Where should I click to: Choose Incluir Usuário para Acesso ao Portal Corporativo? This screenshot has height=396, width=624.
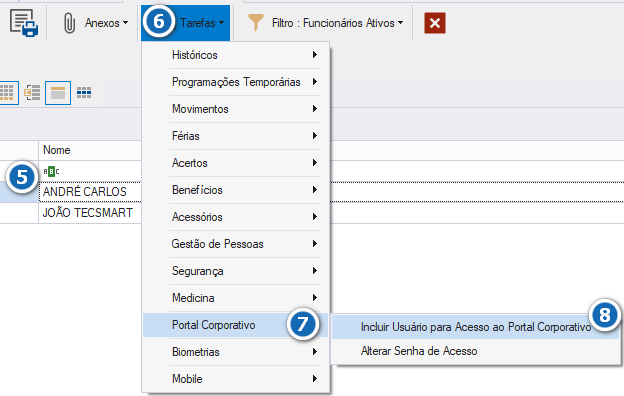coord(475,327)
